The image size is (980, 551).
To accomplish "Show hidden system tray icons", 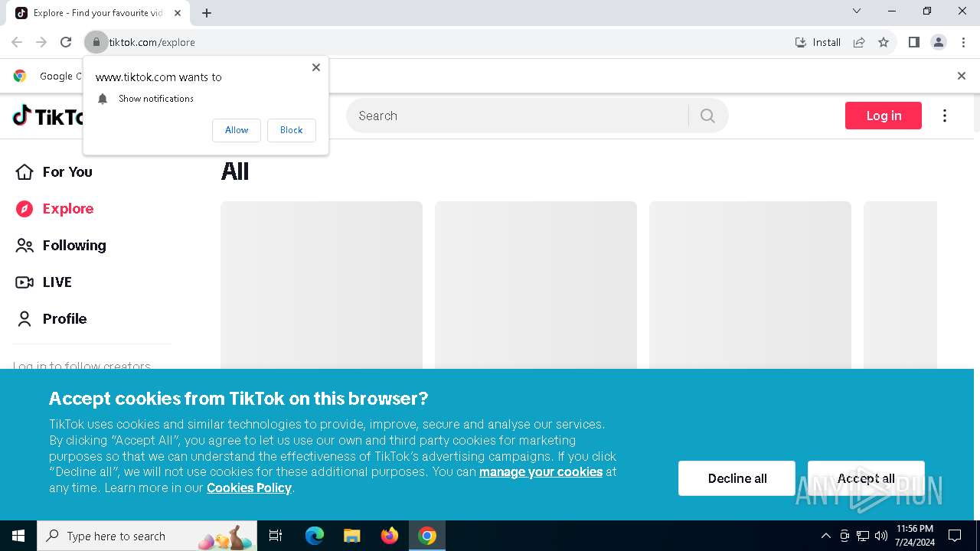I will click(826, 536).
